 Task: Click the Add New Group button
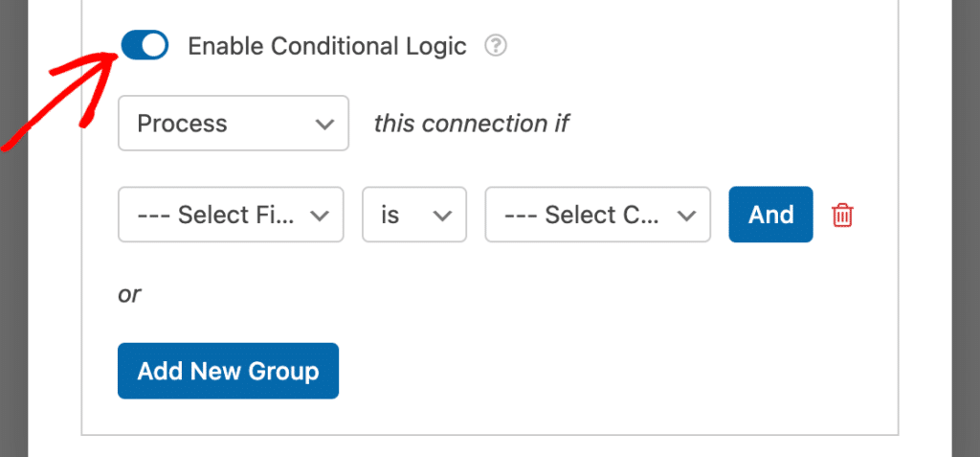[x=228, y=371]
